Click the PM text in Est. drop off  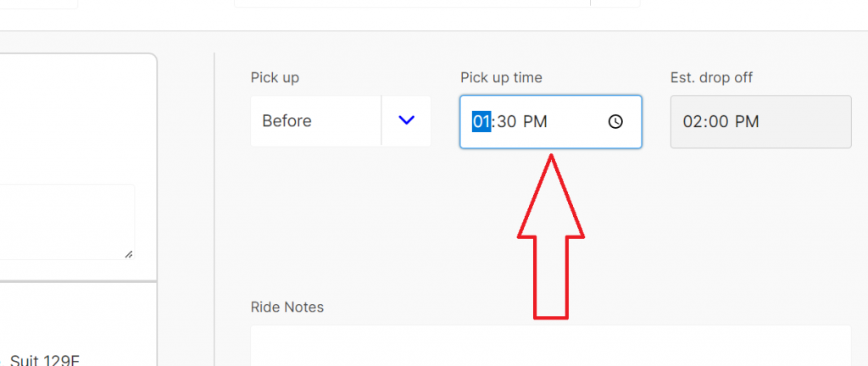tap(747, 122)
